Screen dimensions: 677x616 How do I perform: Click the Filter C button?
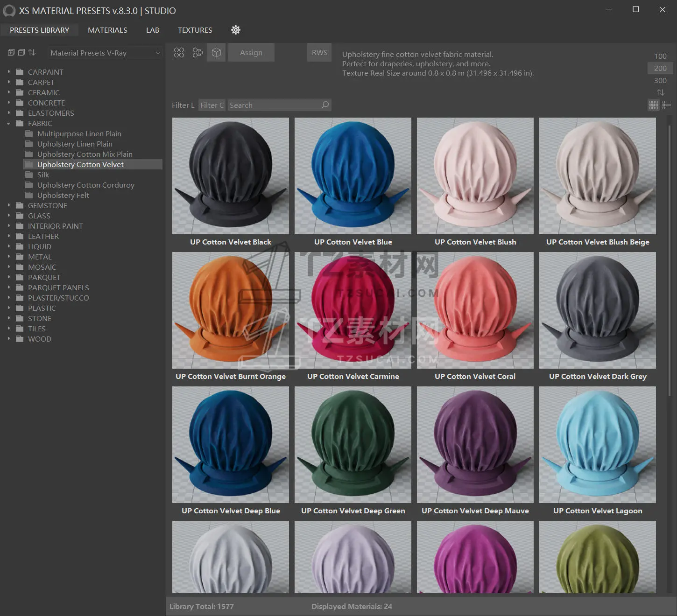[x=212, y=105]
